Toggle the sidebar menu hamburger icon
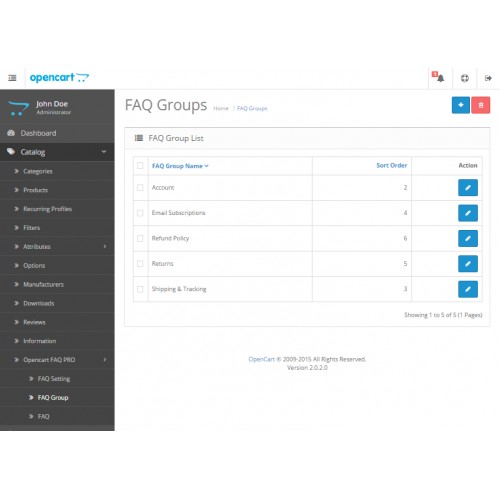The image size is (500, 500). (12, 78)
